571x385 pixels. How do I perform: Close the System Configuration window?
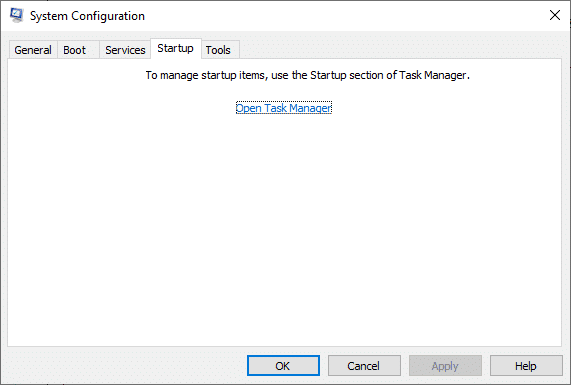click(555, 15)
